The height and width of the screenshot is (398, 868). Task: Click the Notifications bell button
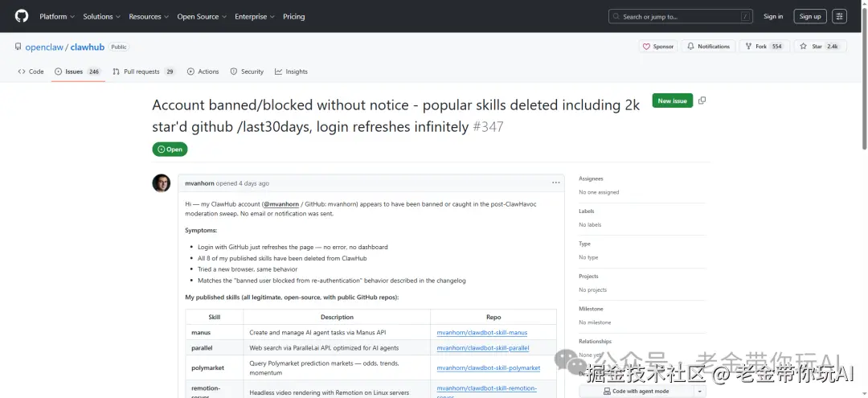(709, 47)
